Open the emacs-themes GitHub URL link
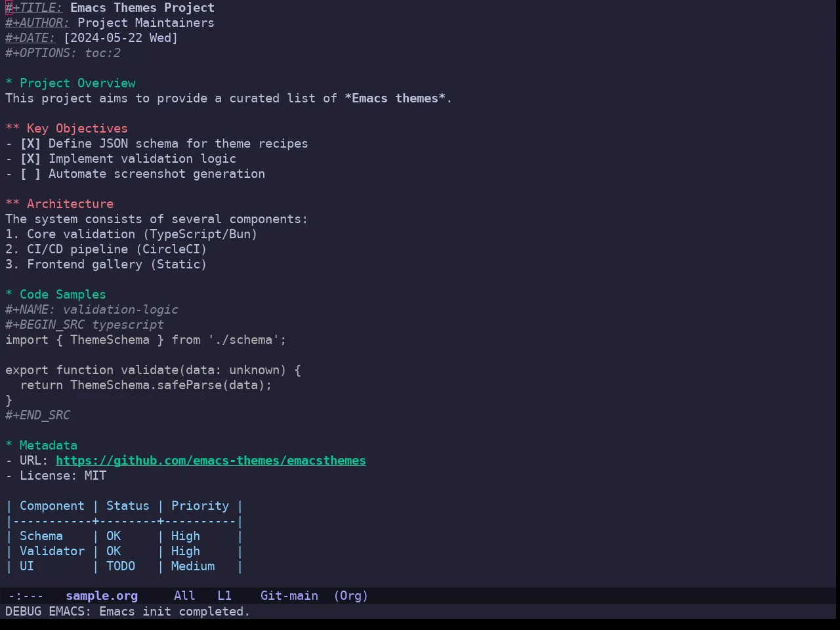This screenshot has width=840, height=630. click(211, 461)
